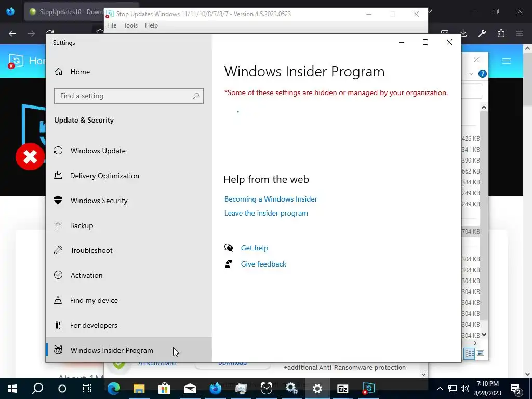Select the StopUpdates10 browser tab
Viewport: 532px width, 399px height.
click(64, 12)
